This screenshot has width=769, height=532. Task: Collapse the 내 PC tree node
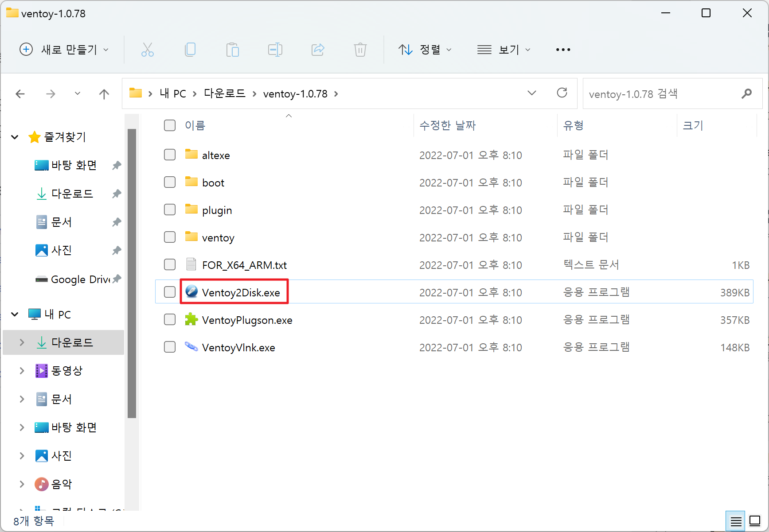tap(15, 314)
